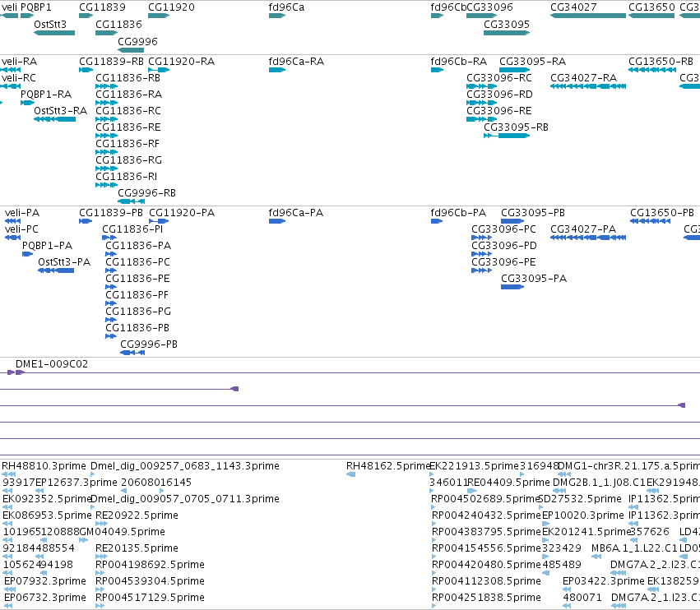700x610 pixels.
Task: Open the fd96Ca gene label
Action: click(286, 7)
